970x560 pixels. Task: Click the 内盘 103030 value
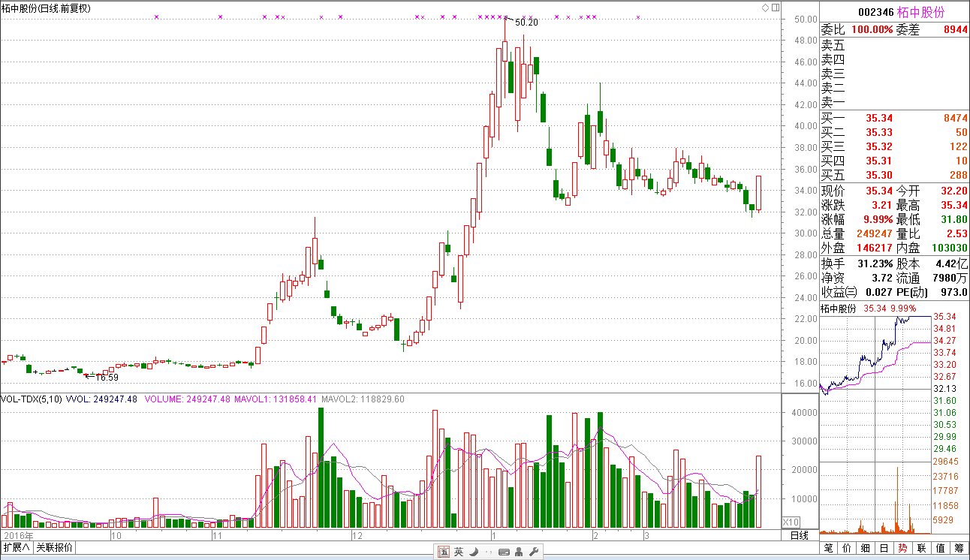950,248
